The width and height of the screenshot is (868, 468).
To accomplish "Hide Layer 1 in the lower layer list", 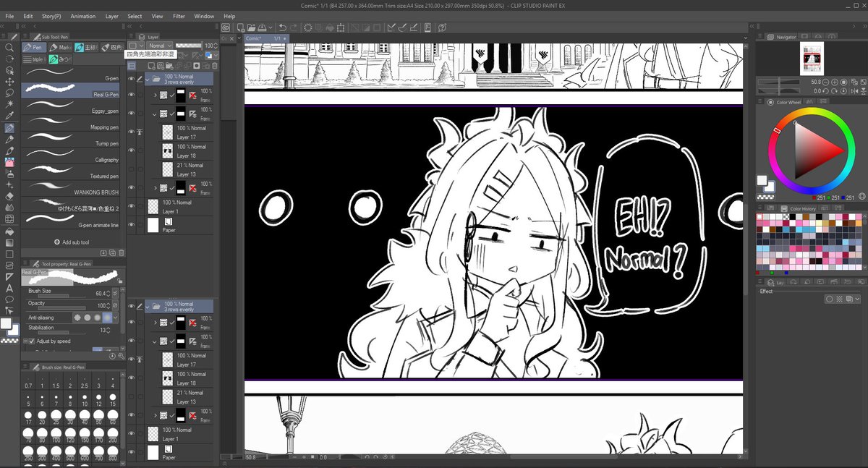I will (x=132, y=434).
